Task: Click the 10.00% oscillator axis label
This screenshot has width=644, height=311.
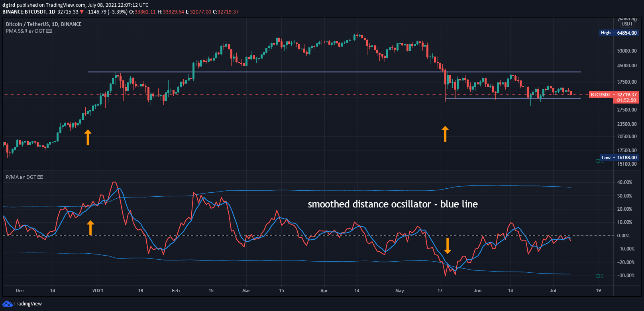Action: (x=624, y=222)
